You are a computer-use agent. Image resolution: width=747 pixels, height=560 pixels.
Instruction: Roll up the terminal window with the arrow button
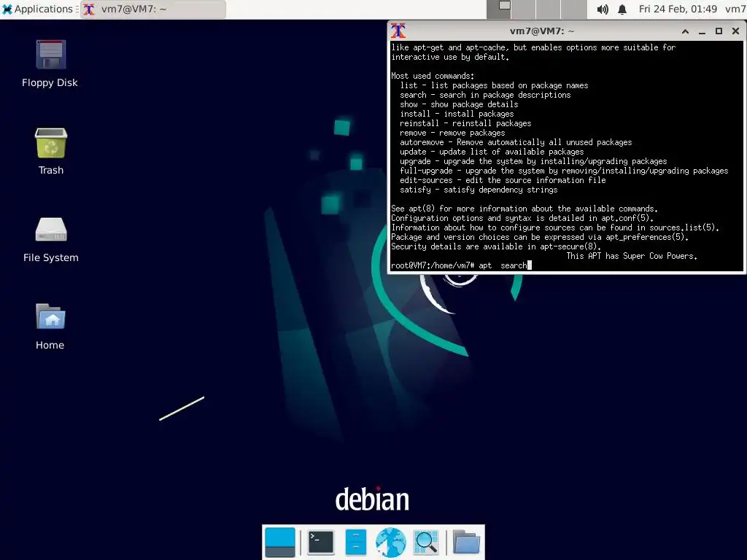685,31
